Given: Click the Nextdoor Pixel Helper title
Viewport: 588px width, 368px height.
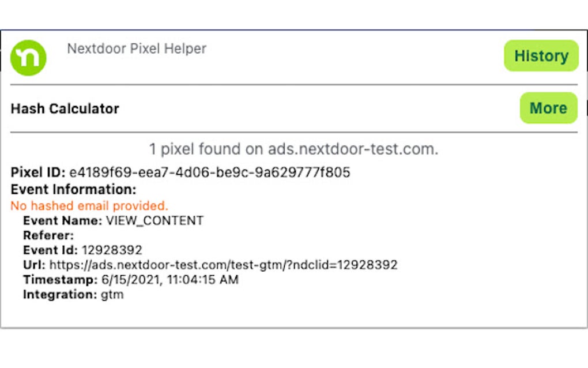Looking at the screenshot, I should click(x=137, y=48).
